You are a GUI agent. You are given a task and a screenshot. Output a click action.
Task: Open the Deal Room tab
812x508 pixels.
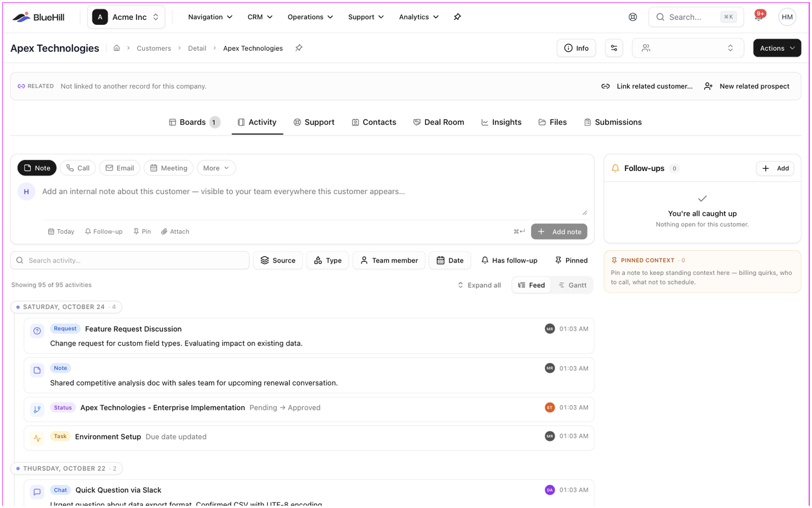(439, 122)
